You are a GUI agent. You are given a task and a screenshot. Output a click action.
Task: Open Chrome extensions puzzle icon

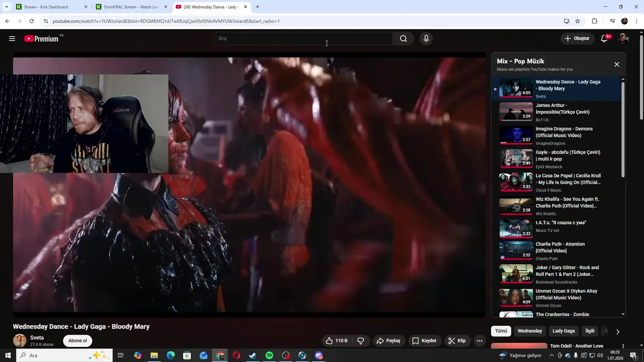click(x=595, y=21)
